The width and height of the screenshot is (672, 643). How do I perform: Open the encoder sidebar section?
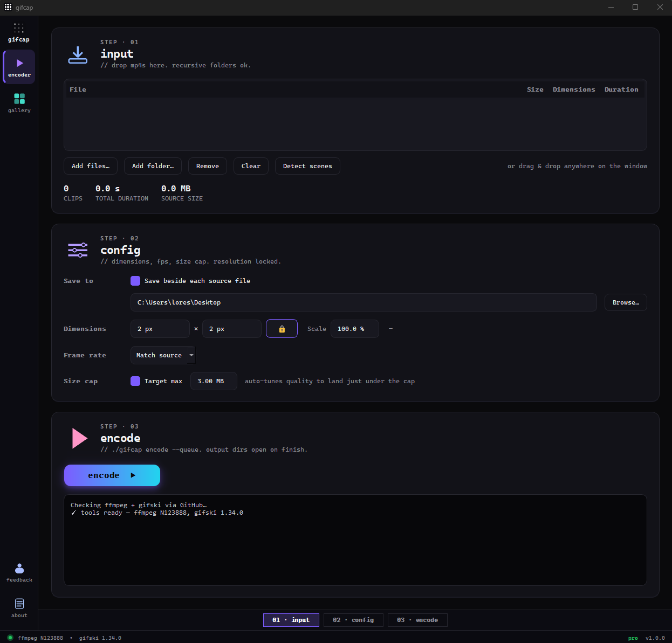pyautogui.click(x=19, y=67)
